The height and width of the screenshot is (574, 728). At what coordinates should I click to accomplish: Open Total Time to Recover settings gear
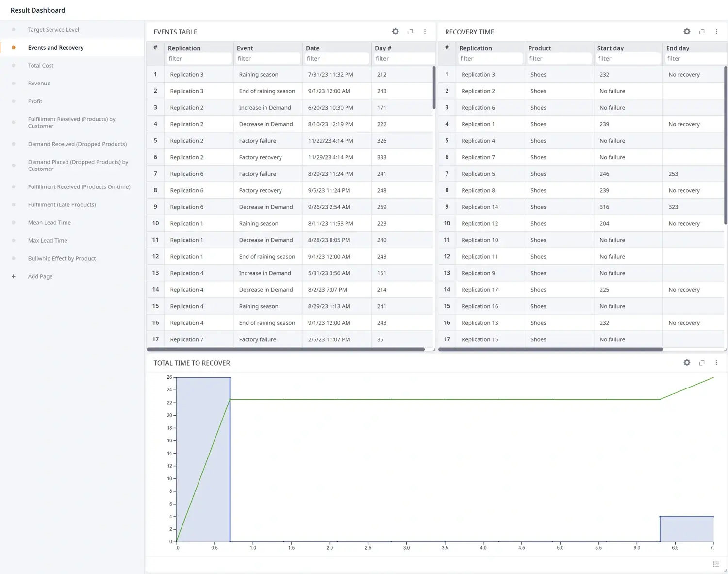687,363
